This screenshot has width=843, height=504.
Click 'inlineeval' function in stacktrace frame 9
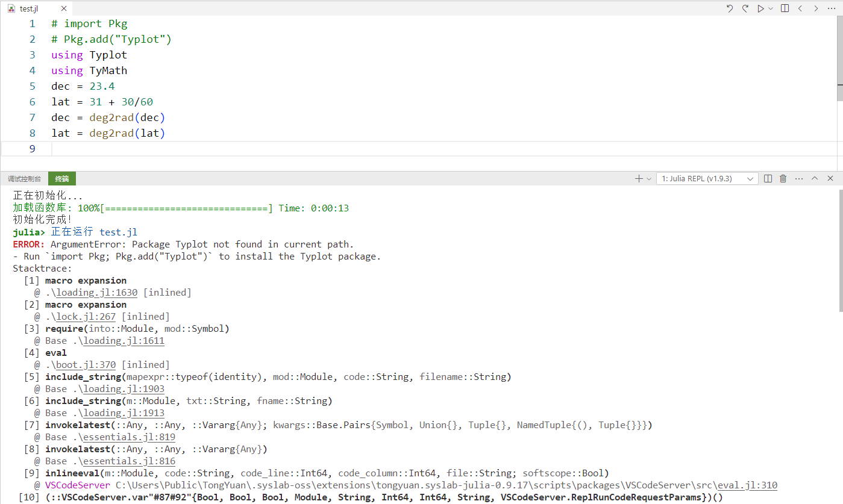72,473
